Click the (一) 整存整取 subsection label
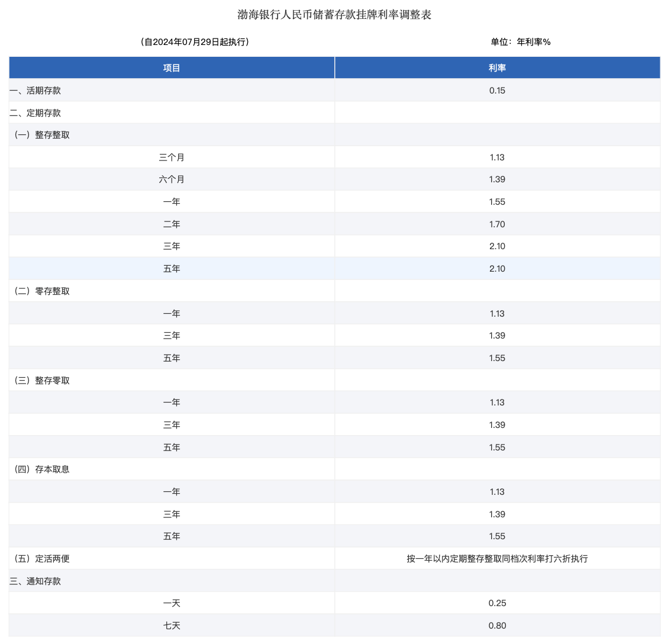This screenshot has height=644, width=671. click(x=41, y=135)
